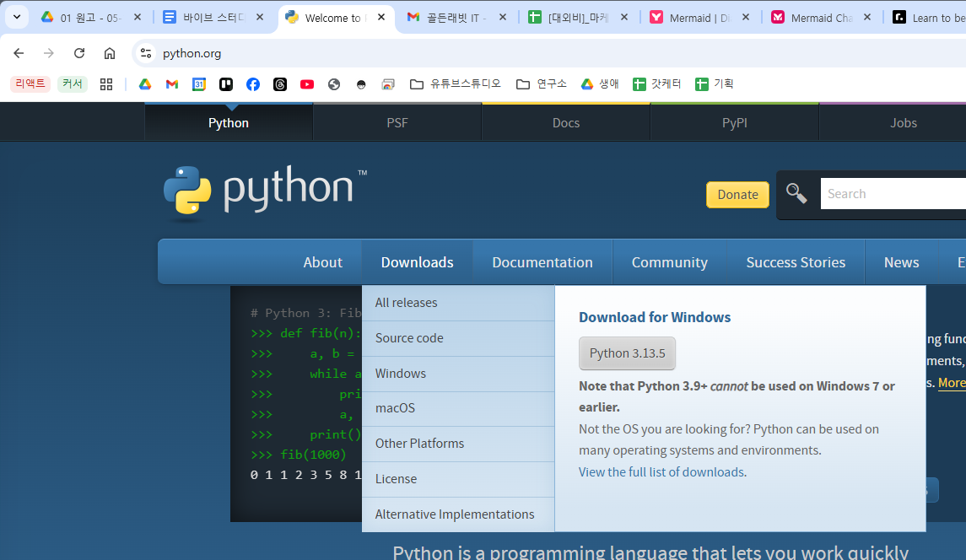Open the Jobs top navigation tab
Image resolution: width=966 pixels, height=560 pixels.
[904, 122]
